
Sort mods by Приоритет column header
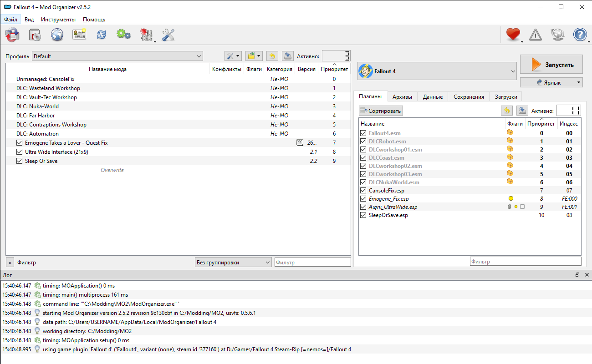(334, 70)
